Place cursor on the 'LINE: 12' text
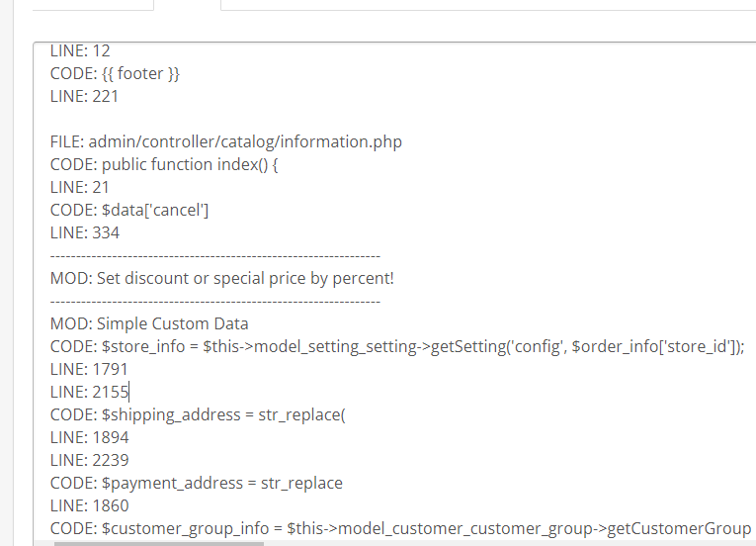 point(80,50)
